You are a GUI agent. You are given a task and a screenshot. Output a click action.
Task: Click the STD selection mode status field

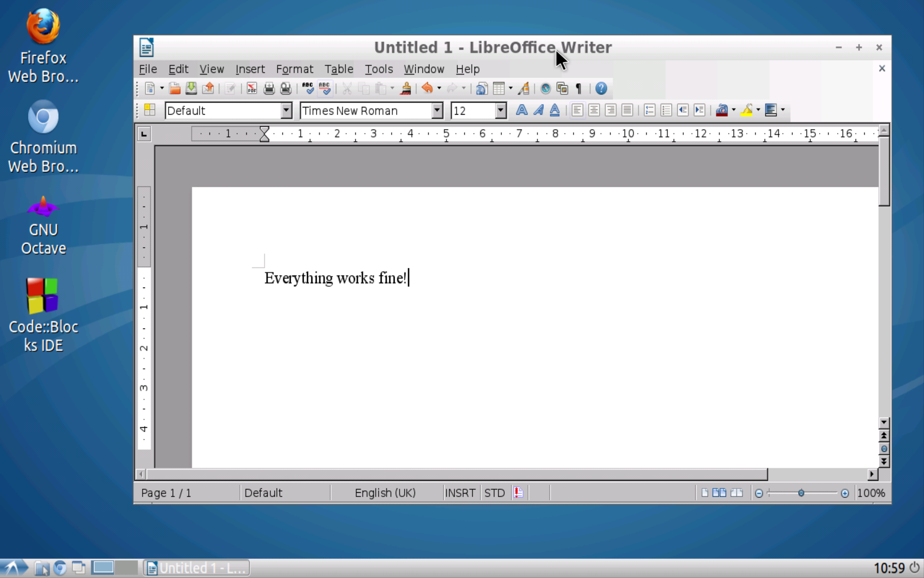(494, 493)
